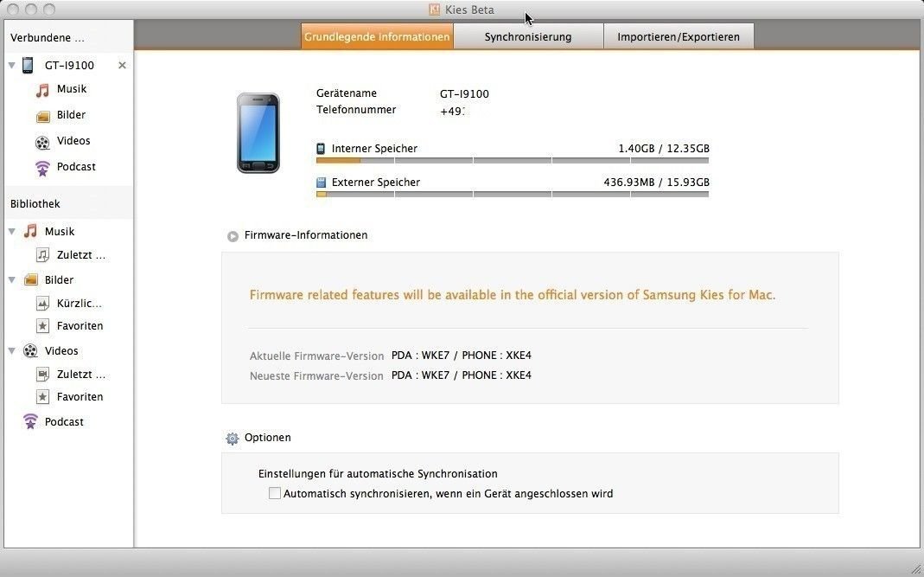Open Kürzlich list under Bibliothek Bilder

80,304
